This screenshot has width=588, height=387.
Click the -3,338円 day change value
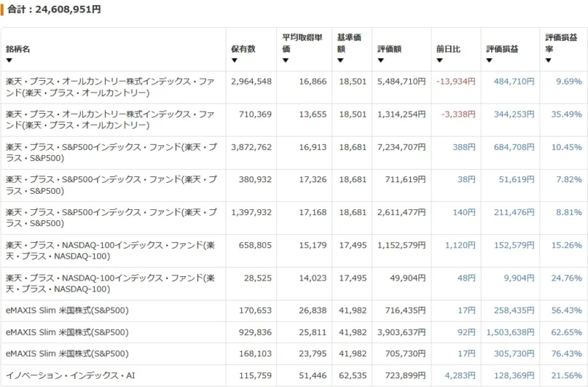coord(458,115)
